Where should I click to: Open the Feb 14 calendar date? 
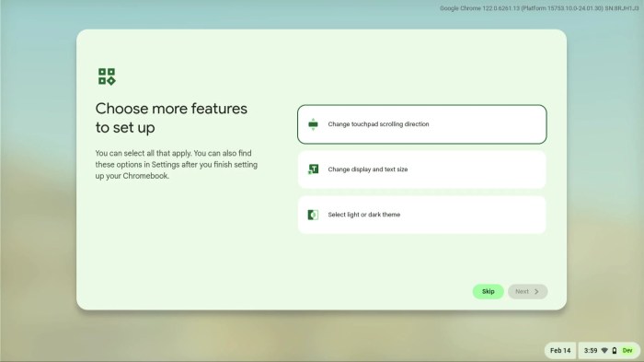click(x=560, y=350)
